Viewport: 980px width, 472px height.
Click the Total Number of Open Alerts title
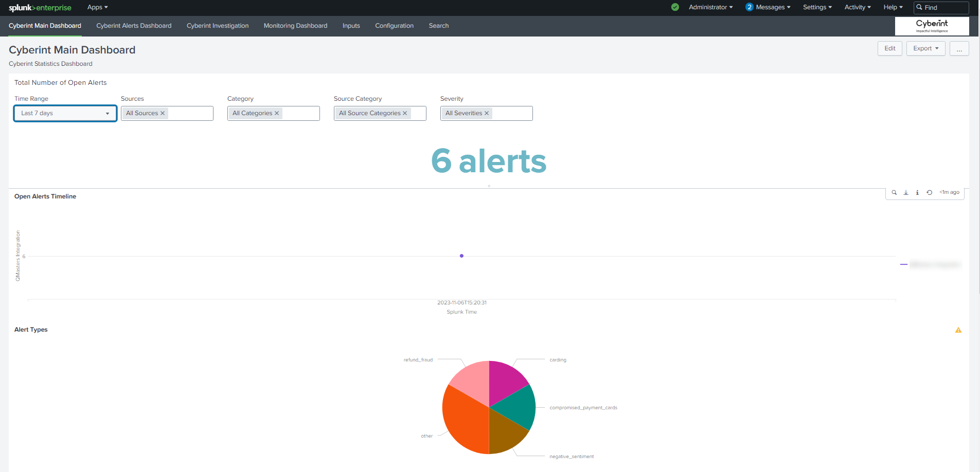61,83
